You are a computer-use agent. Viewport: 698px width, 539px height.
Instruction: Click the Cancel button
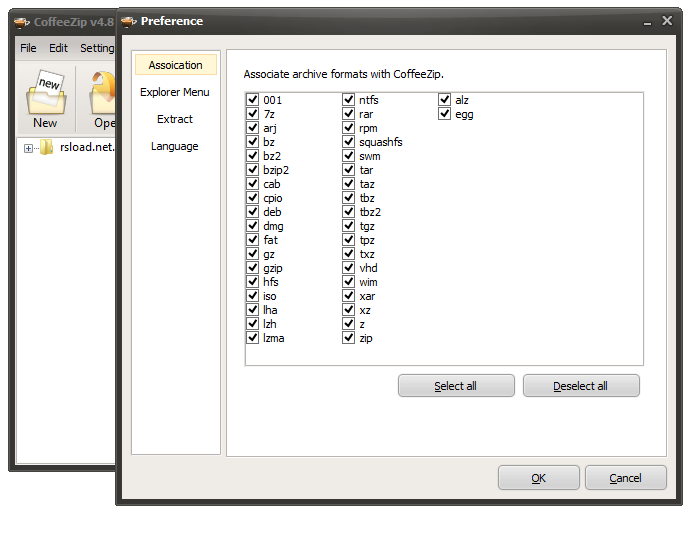[x=625, y=478]
